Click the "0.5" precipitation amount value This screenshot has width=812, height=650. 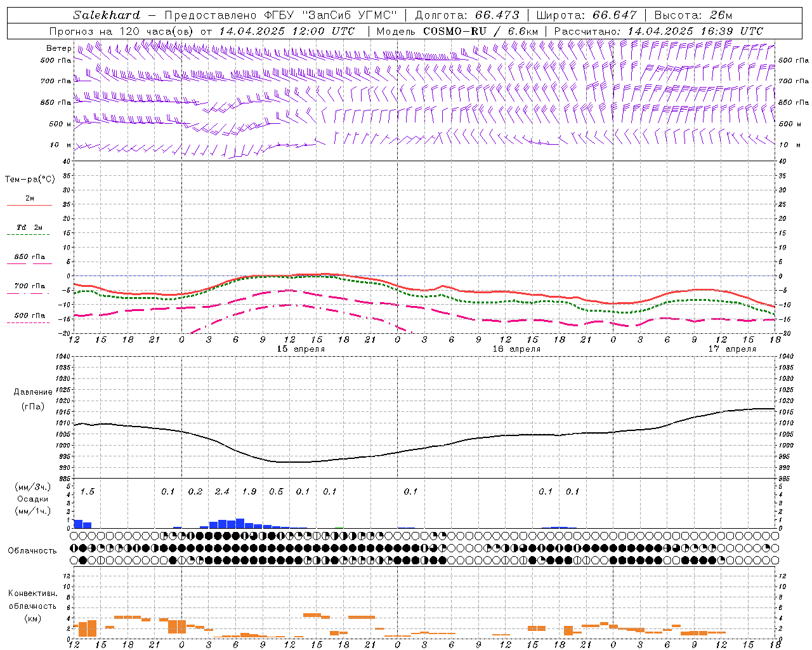coord(276,491)
